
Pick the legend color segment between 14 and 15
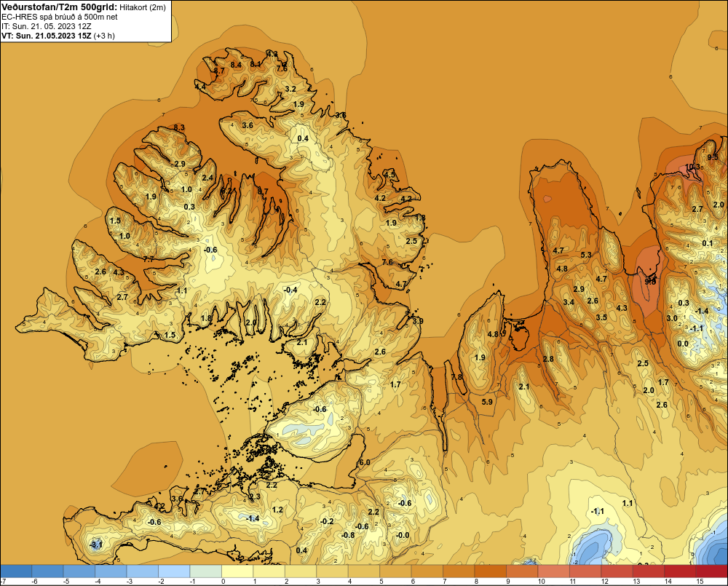680,571
